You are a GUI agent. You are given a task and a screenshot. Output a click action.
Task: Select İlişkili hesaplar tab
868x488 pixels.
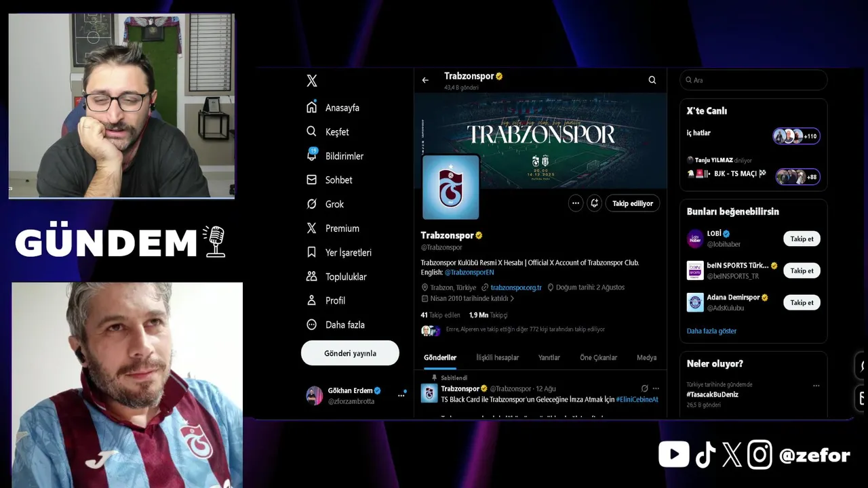(497, 357)
